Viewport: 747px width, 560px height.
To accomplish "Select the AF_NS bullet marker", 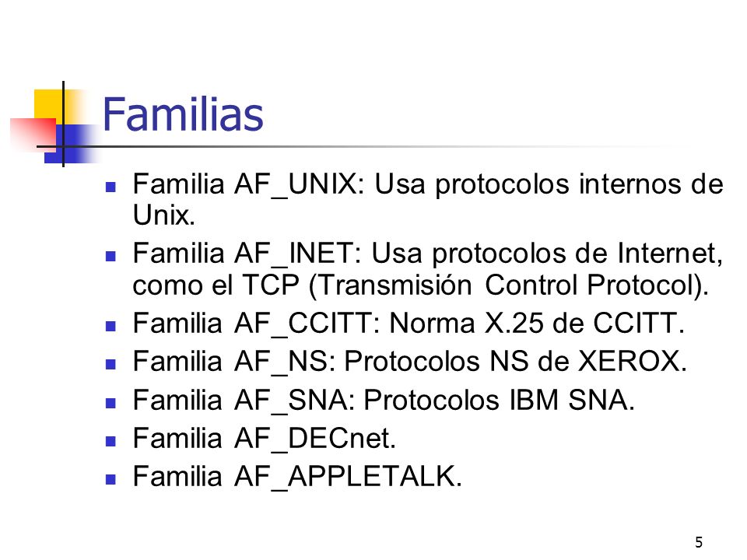I will pos(110,364).
